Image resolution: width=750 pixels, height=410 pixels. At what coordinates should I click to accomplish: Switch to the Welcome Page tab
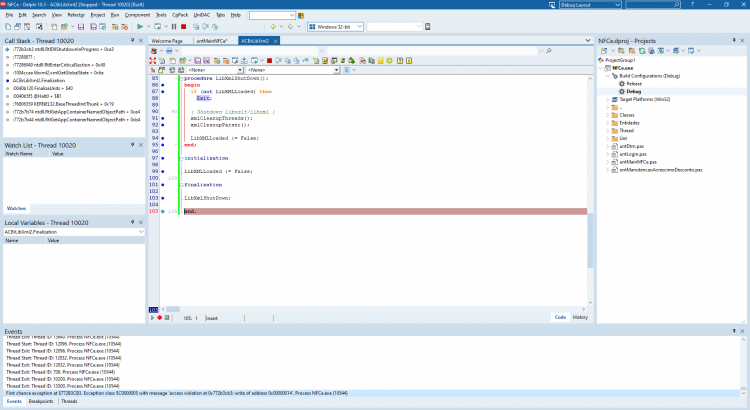click(x=167, y=41)
